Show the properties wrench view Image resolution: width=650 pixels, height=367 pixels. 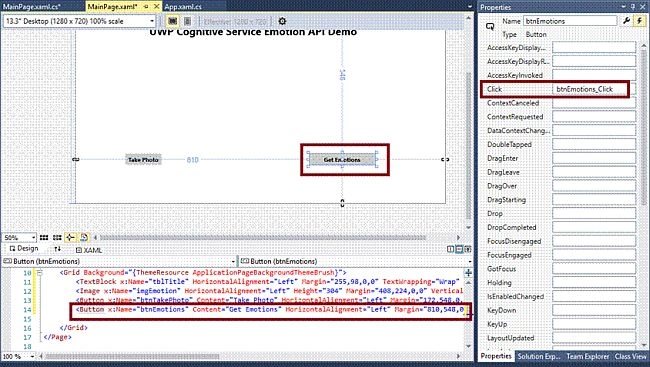click(x=626, y=21)
